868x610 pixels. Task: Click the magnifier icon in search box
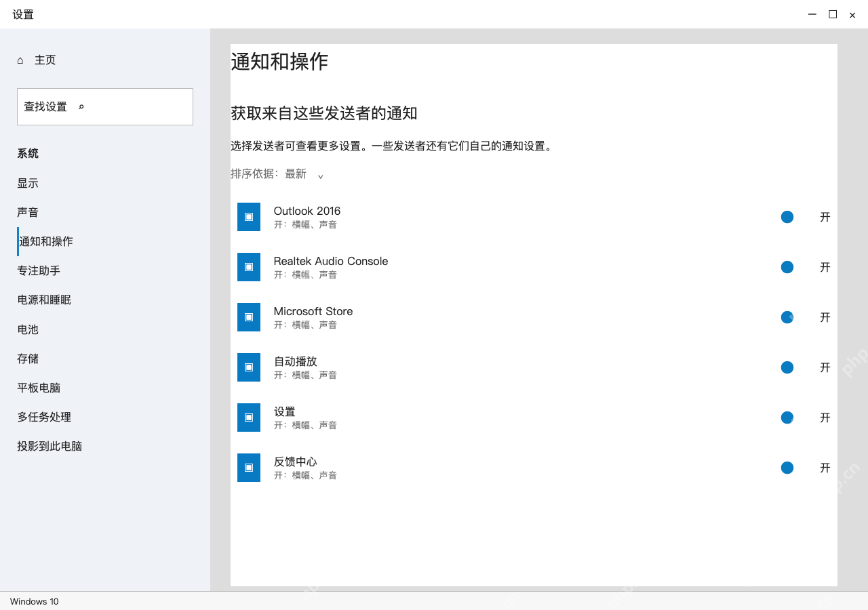tap(81, 106)
